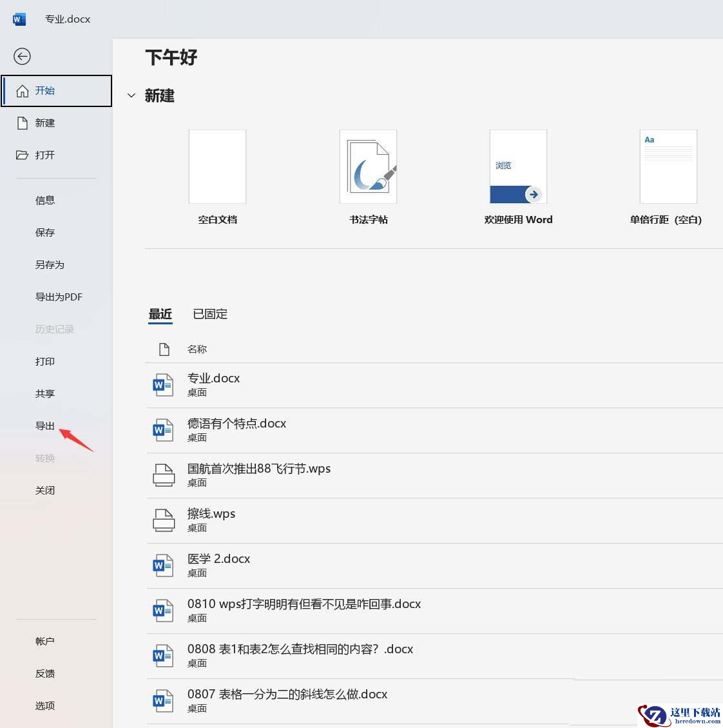The width and height of the screenshot is (723, 728).
Task: Switch to the 已固定 tab
Action: click(210, 314)
